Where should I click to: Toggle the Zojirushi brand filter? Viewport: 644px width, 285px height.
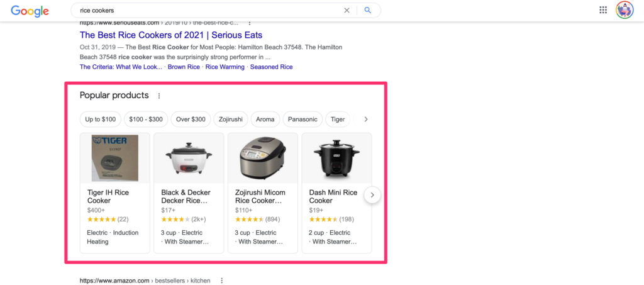point(230,119)
